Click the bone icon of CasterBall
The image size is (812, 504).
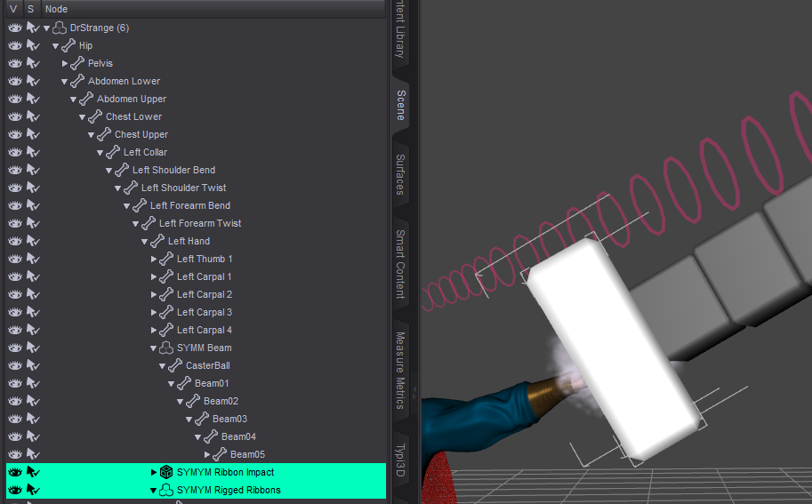coord(175,365)
